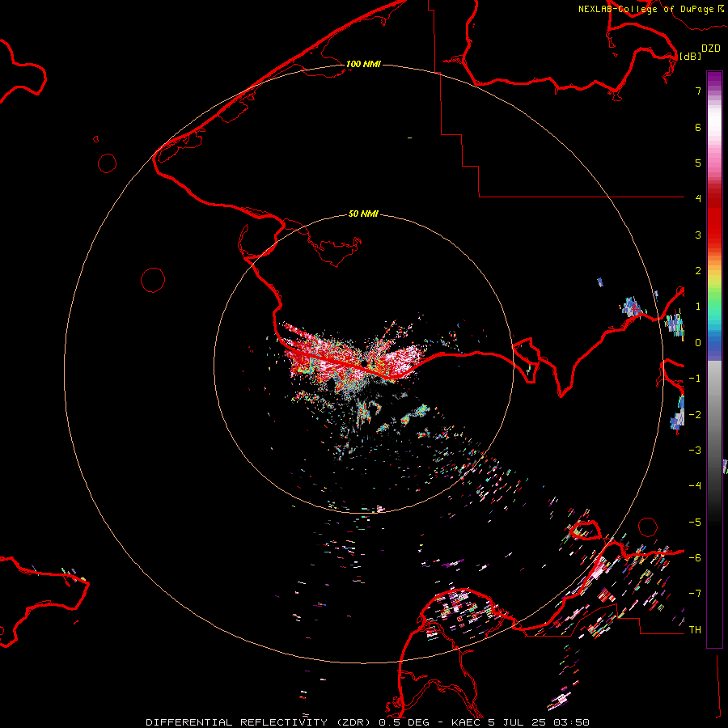
Task: Click the "50 NMI" range ring label
Action: 363,214
